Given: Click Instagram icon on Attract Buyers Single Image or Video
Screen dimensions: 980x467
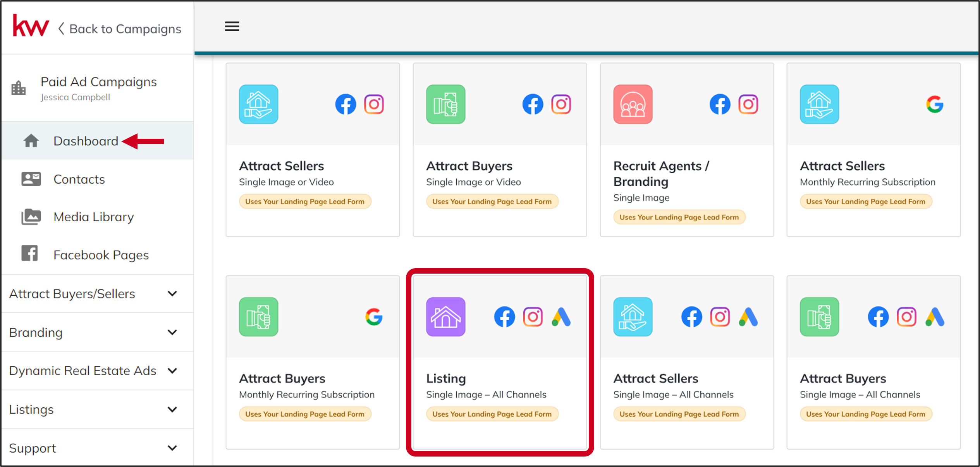Looking at the screenshot, I should (x=561, y=104).
